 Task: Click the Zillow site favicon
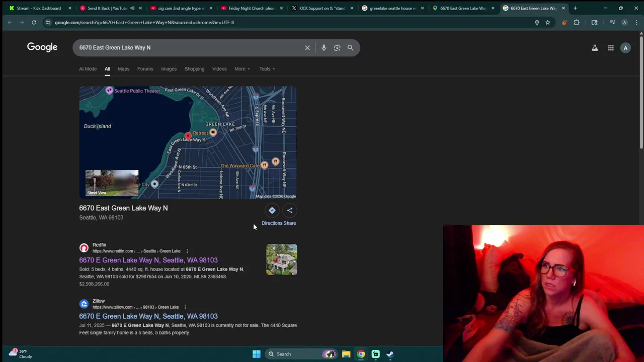pos(84,304)
